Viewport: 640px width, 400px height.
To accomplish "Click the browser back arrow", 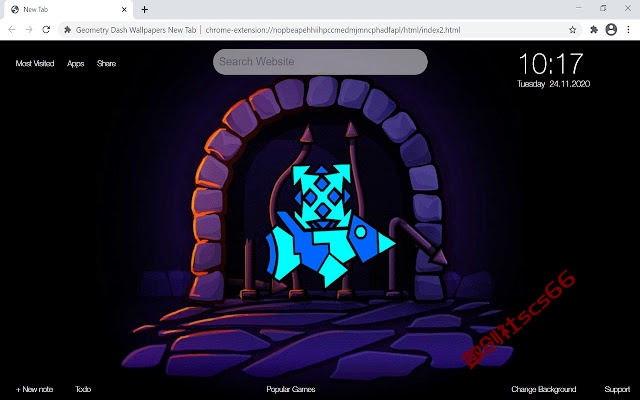I will (11, 30).
